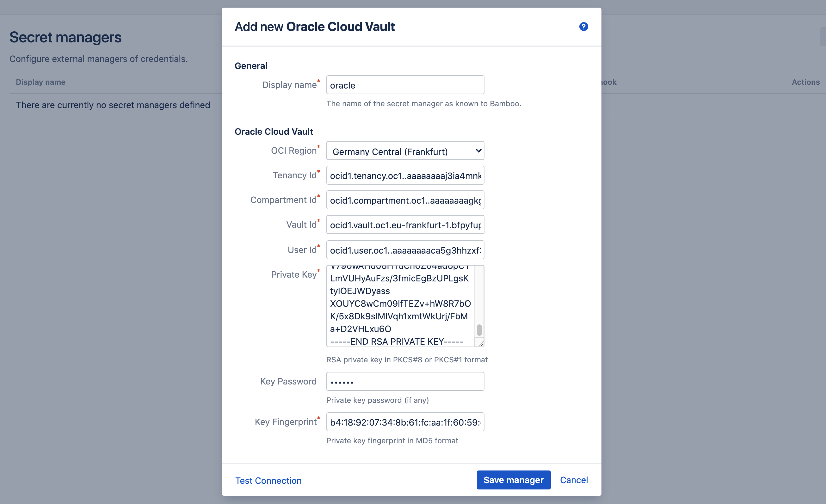Screen dimensions: 826x504
Task: Click 'Configure external managers of credentials.' text
Action: [99, 58]
